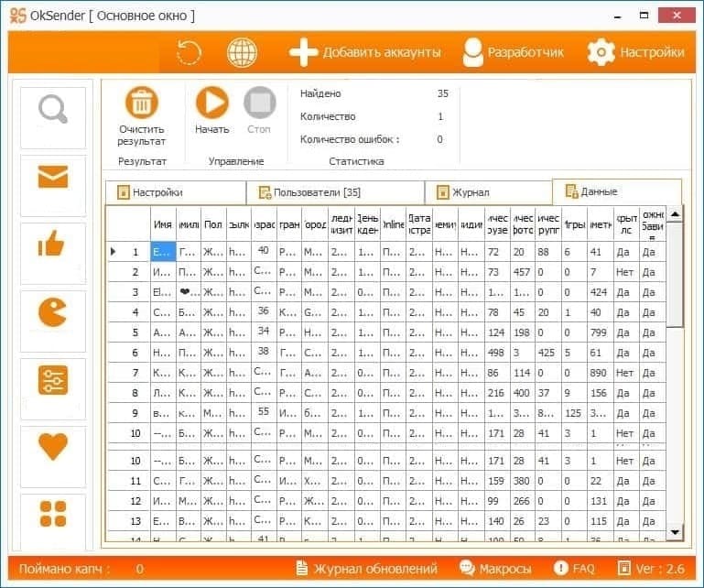Switch to the Пользователи [35] tab
Screen dimensions: 704x588
[335, 192]
